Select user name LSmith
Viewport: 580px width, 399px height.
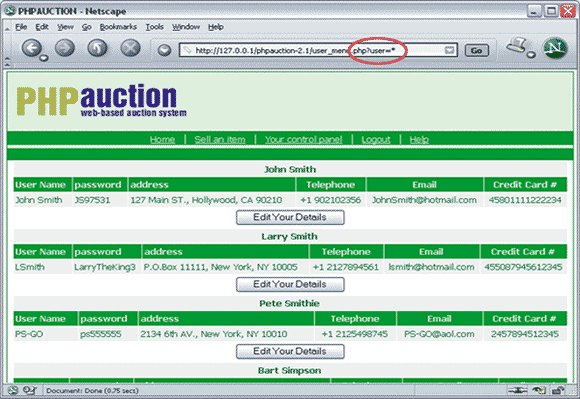click(30, 267)
